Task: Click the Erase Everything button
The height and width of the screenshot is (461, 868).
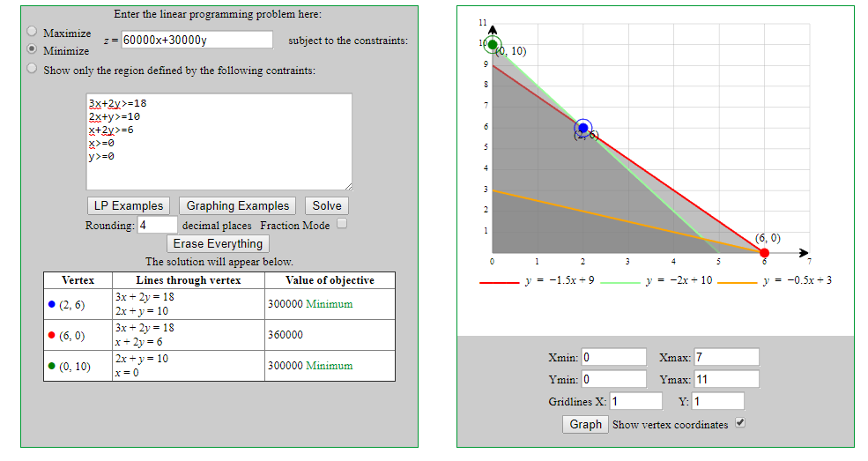Action: pos(218,243)
